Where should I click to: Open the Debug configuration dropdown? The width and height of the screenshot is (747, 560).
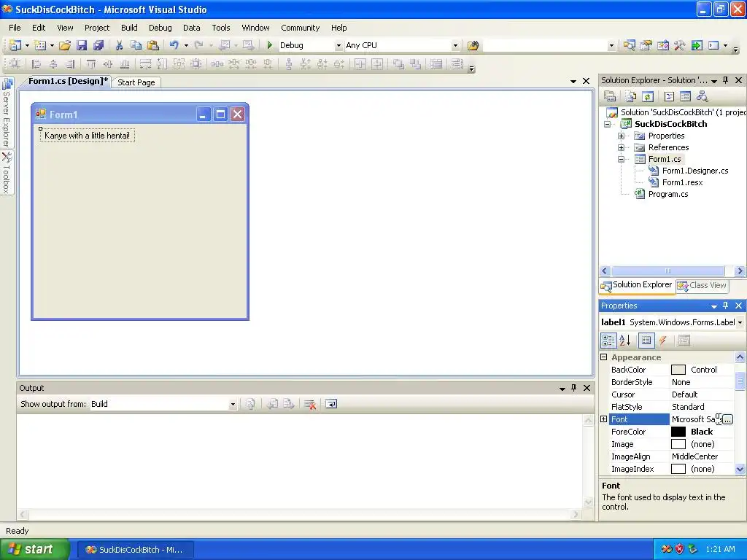click(x=338, y=45)
